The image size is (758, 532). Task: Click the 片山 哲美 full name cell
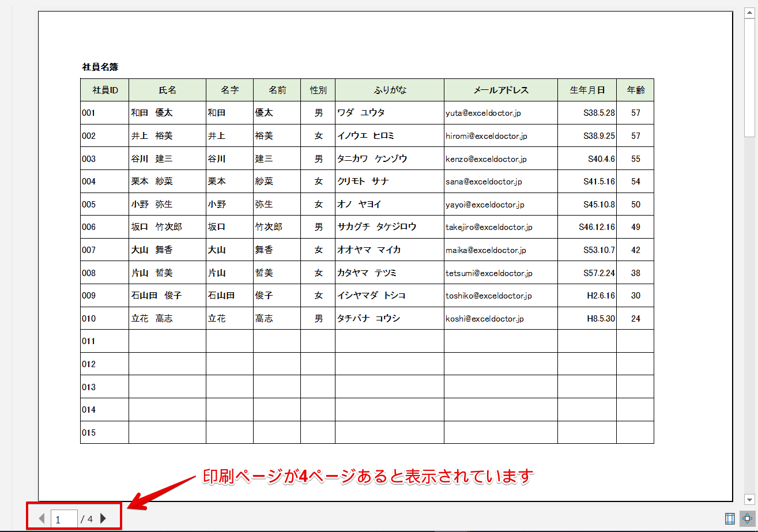point(168,273)
